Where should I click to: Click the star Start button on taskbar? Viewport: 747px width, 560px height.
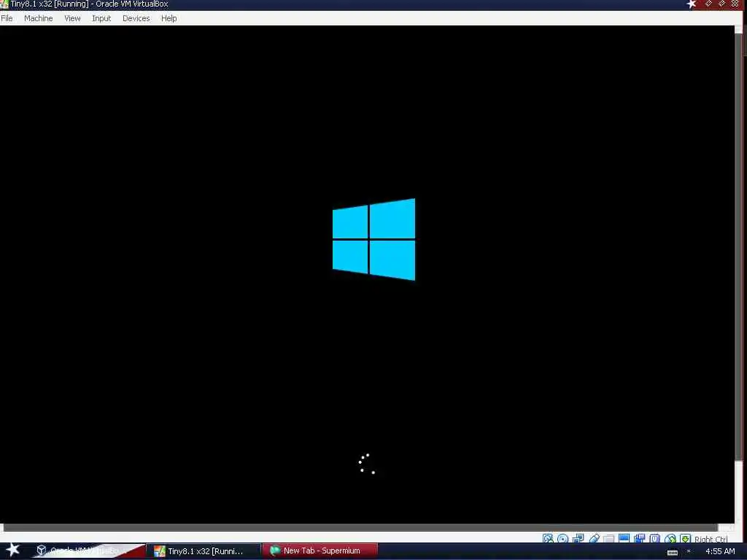pyautogui.click(x=13, y=550)
